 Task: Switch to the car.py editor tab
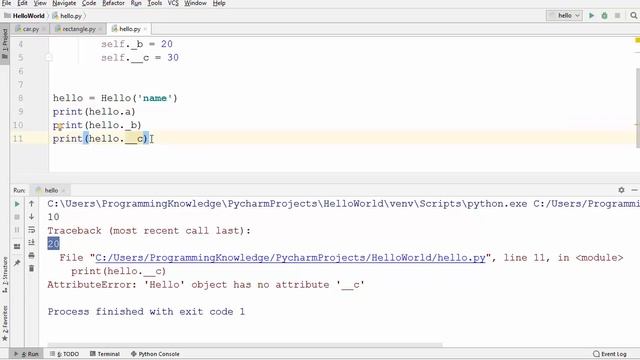pos(31,29)
